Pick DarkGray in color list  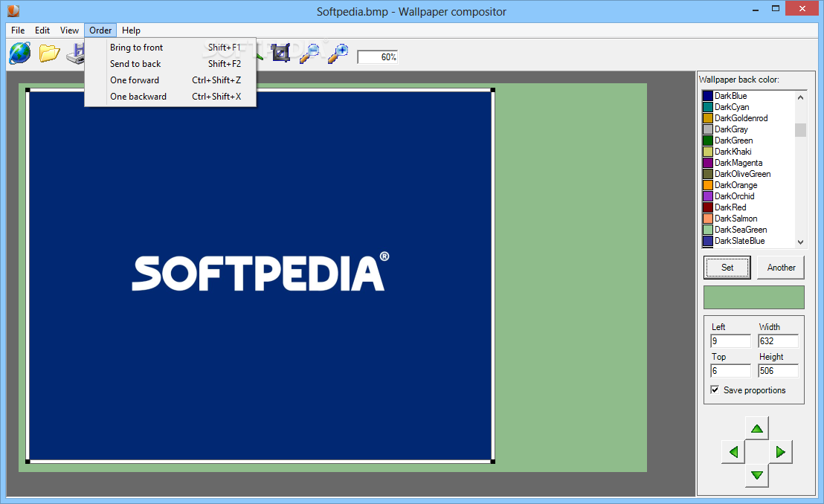(x=748, y=129)
